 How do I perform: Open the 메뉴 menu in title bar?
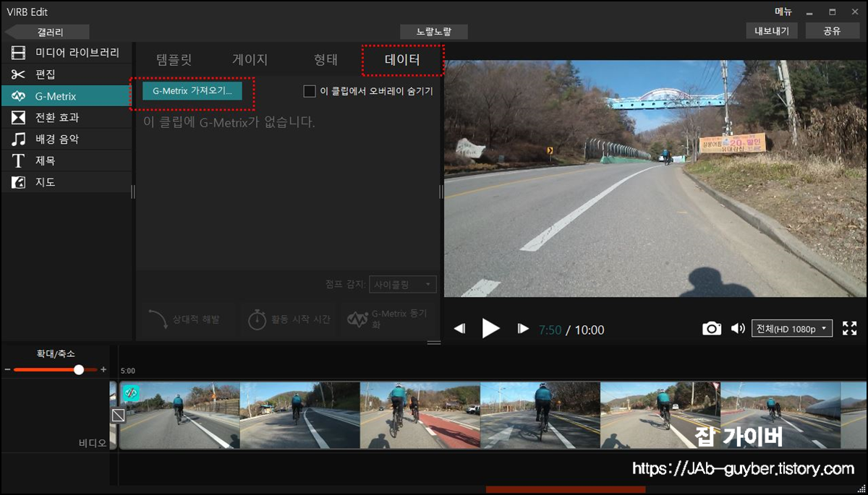click(x=783, y=12)
